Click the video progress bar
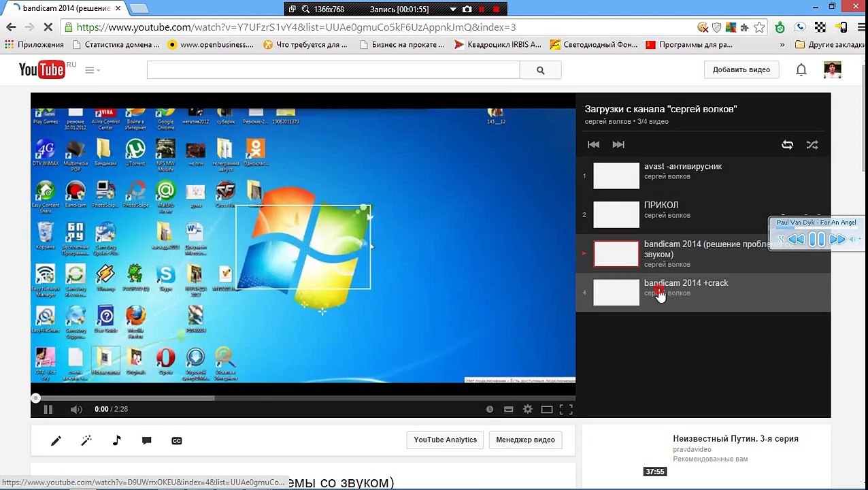868x490 pixels. [303, 398]
